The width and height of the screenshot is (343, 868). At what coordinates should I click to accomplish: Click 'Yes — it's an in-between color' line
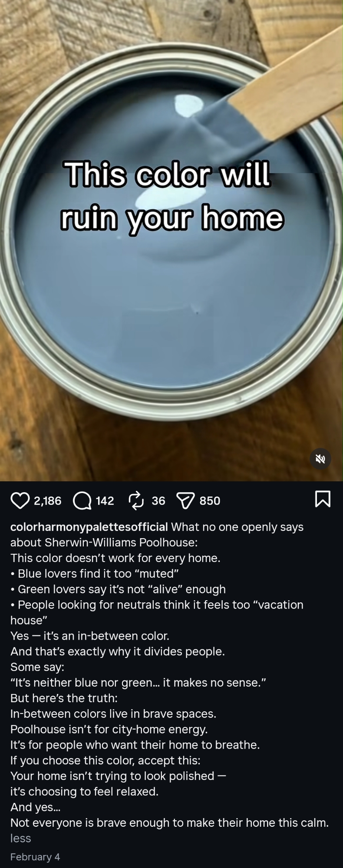pos(90,636)
